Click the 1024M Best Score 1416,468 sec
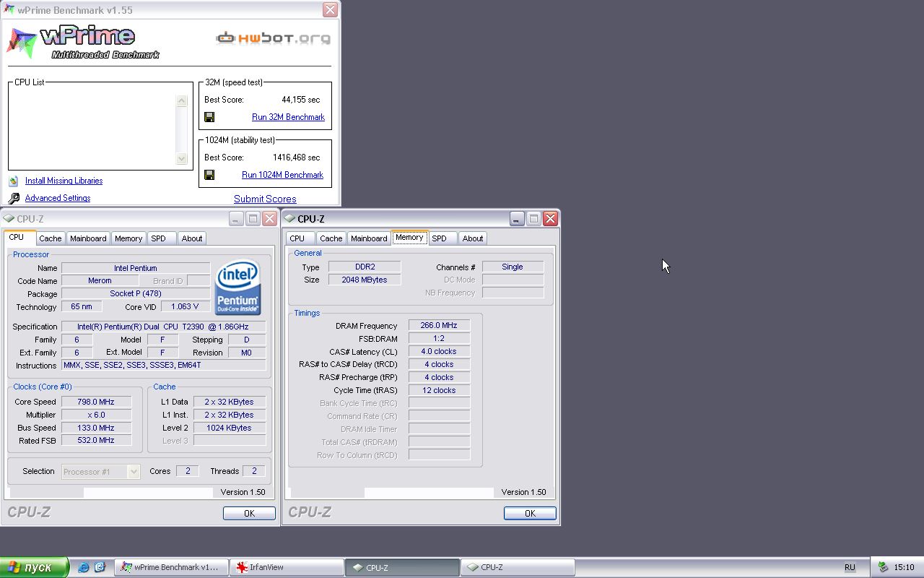Viewport: 924px width, 578px height. click(x=296, y=158)
